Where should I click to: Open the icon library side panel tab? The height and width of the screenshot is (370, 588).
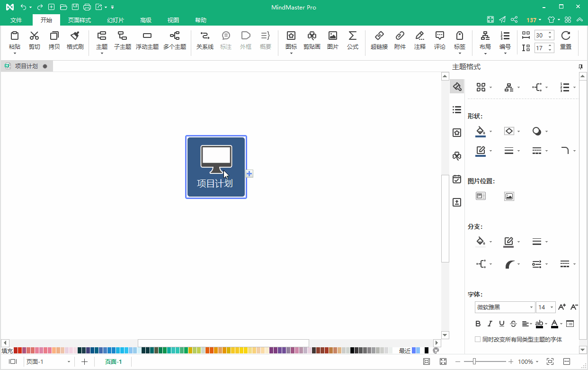point(457,133)
